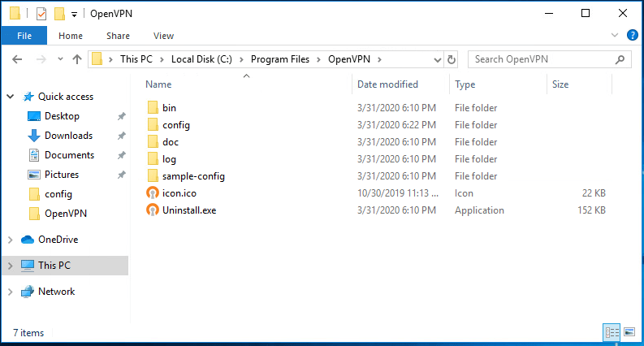Click Quick access in navigation pane
Image resolution: width=644 pixels, height=346 pixels.
click(66, 97)
